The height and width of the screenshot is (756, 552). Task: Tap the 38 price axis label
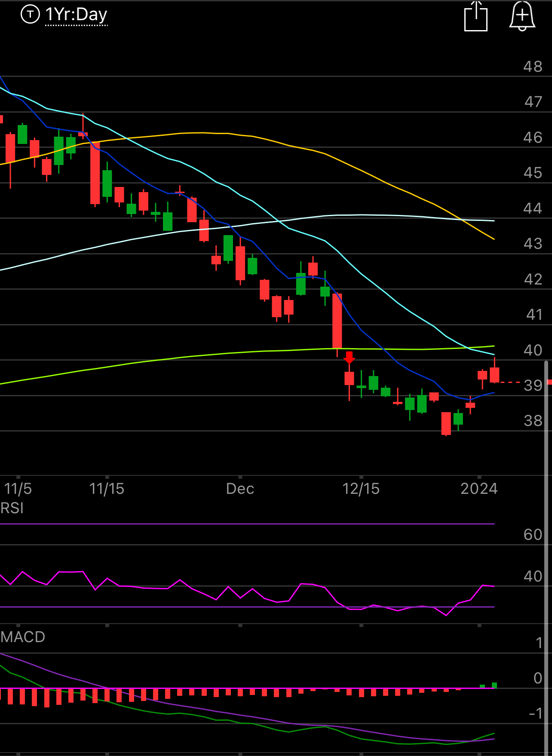(533, 421)
